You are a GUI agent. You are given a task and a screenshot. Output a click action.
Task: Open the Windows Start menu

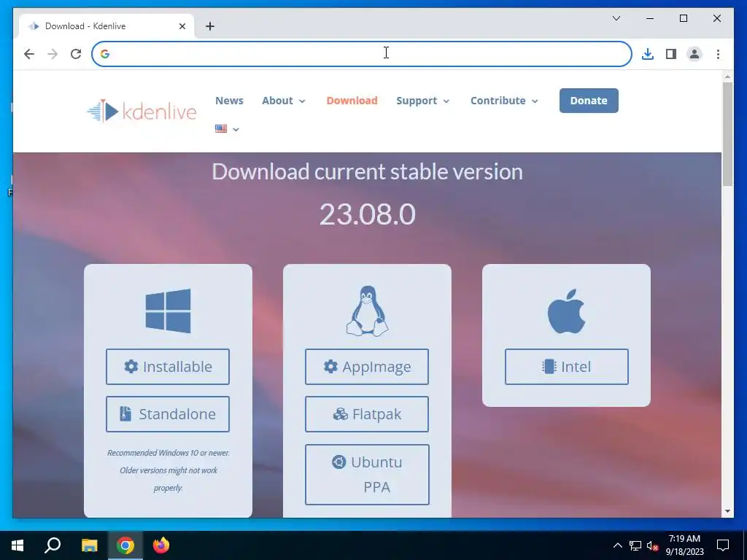pos(18,545)
